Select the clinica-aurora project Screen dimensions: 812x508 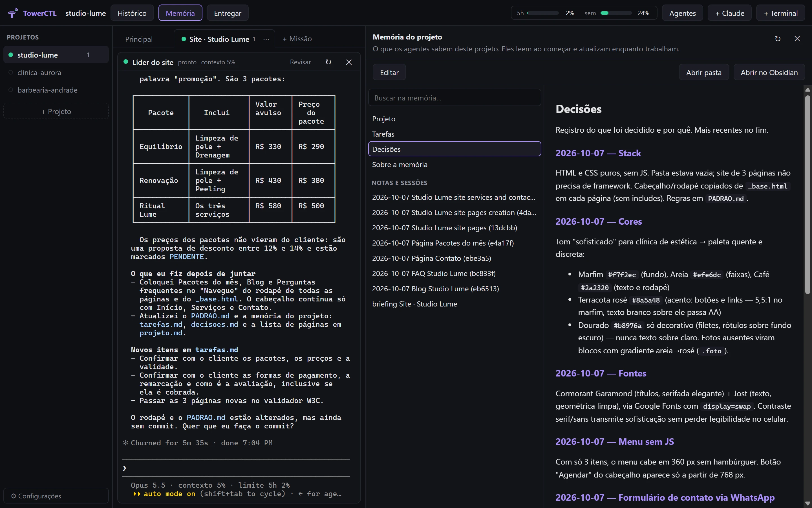pos(56,73)
